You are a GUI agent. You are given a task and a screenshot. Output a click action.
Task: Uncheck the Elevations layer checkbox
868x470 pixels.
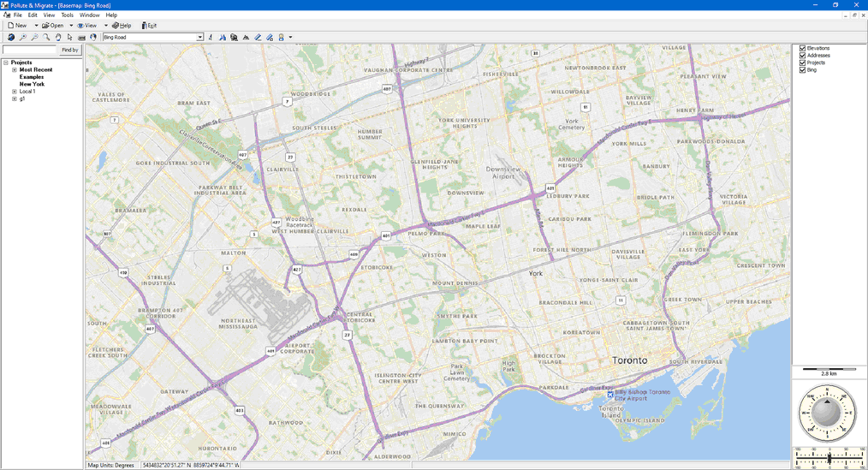(802, 49)
